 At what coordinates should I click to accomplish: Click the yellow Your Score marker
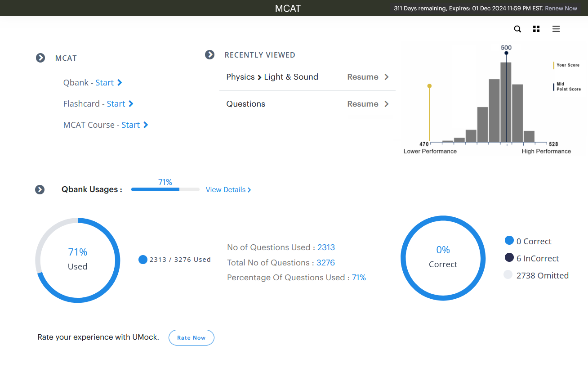(x=429, y=85)
